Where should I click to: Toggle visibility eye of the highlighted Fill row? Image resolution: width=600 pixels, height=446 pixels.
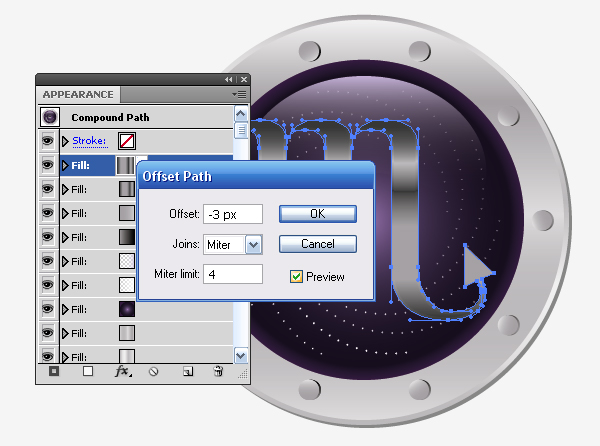47,165
